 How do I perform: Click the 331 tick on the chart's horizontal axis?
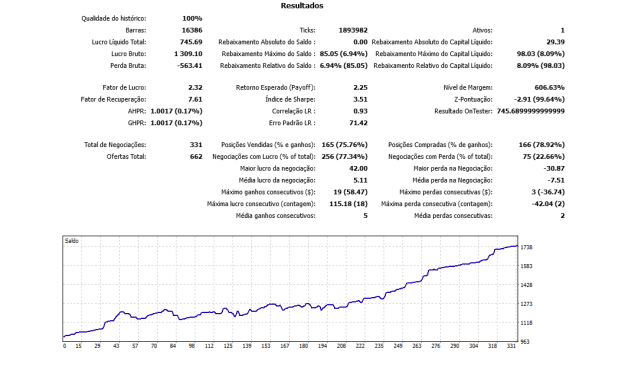coord(511,346)
